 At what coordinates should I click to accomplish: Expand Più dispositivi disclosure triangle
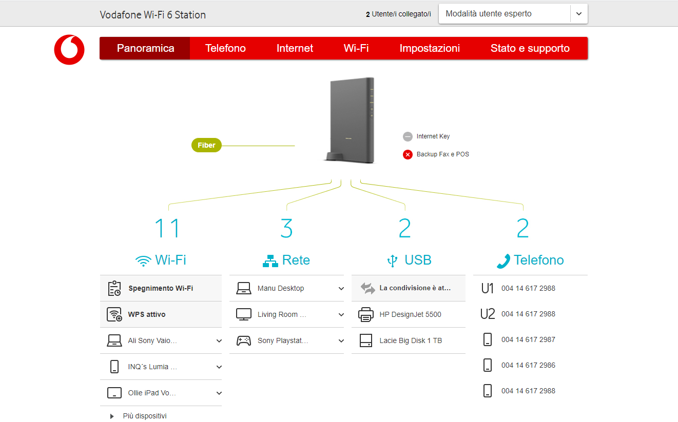pos(112,416)
